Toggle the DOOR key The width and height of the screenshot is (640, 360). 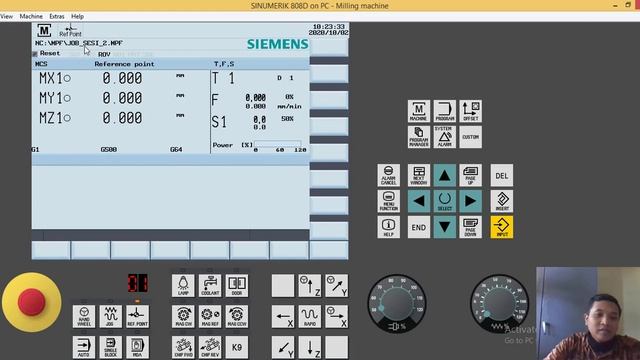click(237, 285)
